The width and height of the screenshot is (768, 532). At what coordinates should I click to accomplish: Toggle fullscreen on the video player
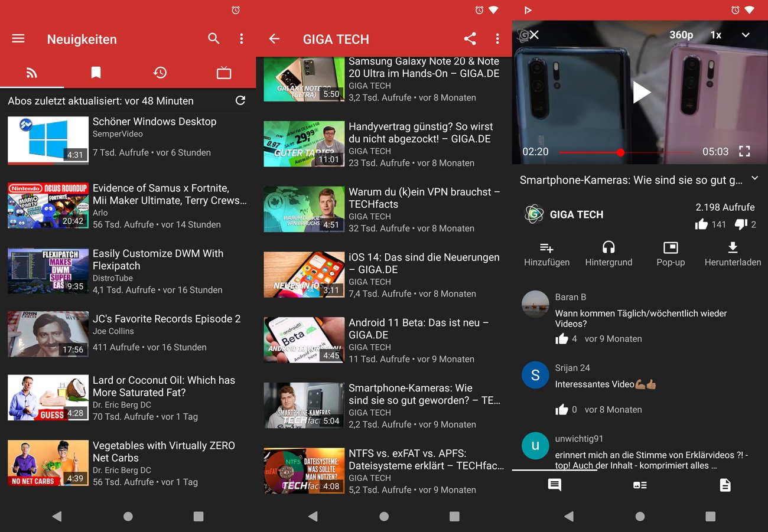pyautogui.click(x=744, y=151)
